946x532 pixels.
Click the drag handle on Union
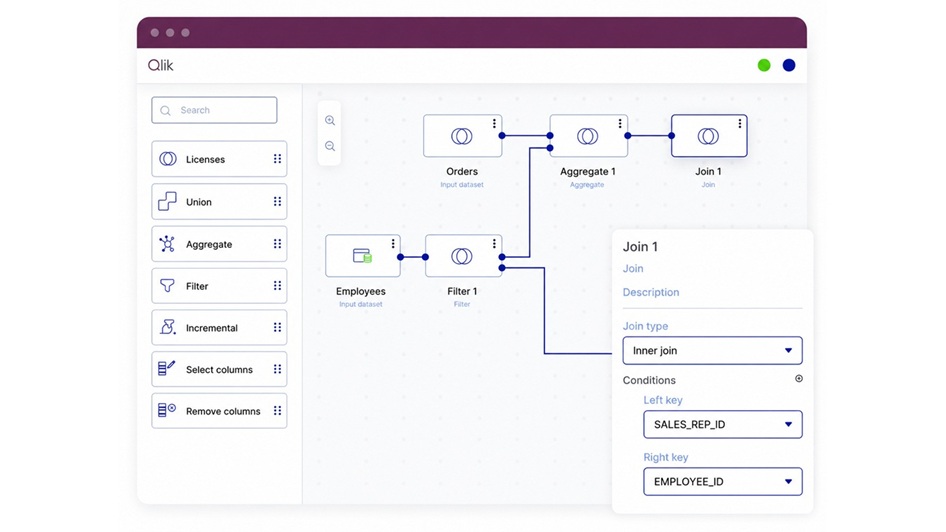278,201
